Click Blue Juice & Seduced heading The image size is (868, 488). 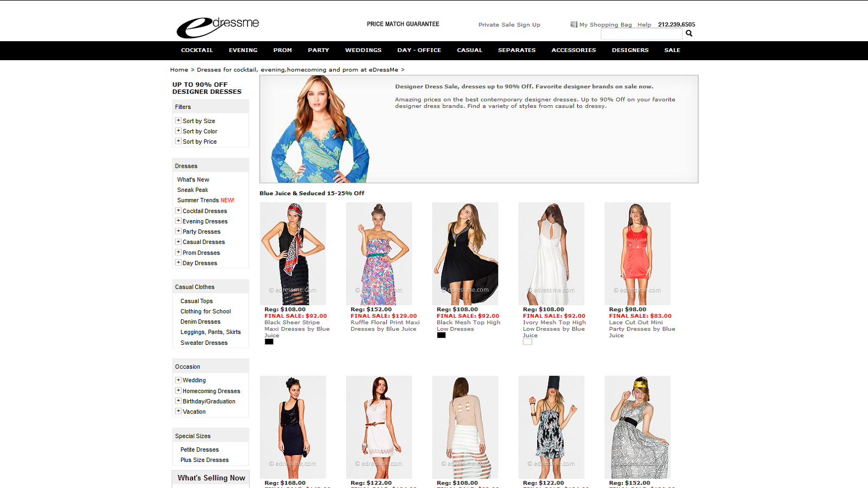click(x=312, y=193)
